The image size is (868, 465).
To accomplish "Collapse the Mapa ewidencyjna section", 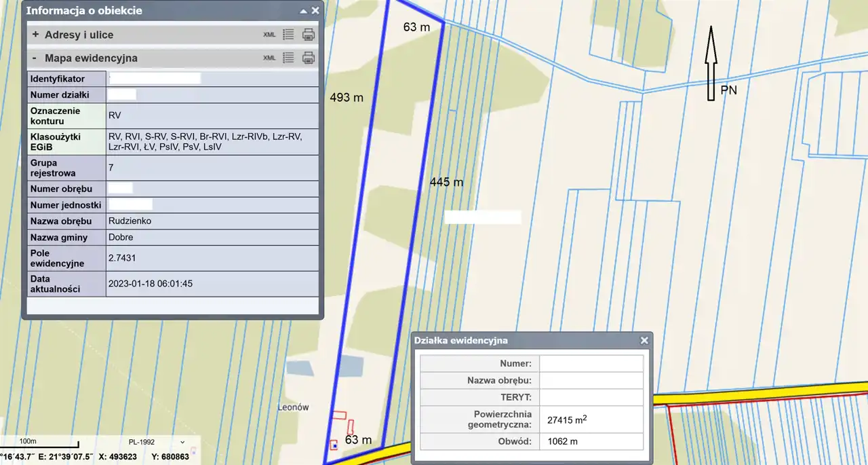I will pyautogui.click(x=35, y=58).
